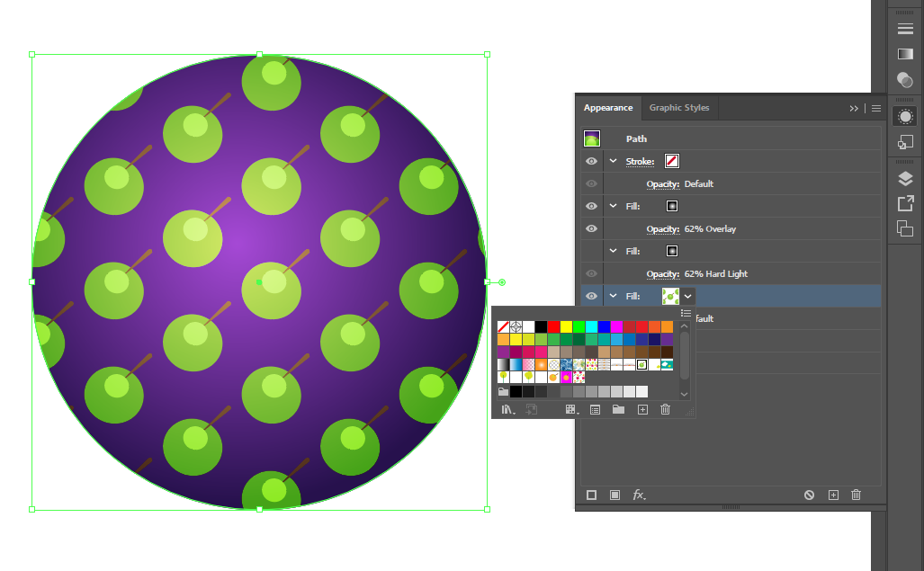Click the top-right bounding box handle

(x=488, y=54)
